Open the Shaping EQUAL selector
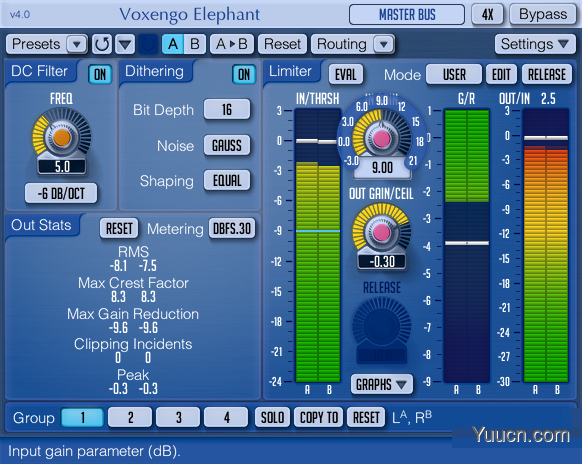This screenshot has height=464, width=582. coord(227,181)
